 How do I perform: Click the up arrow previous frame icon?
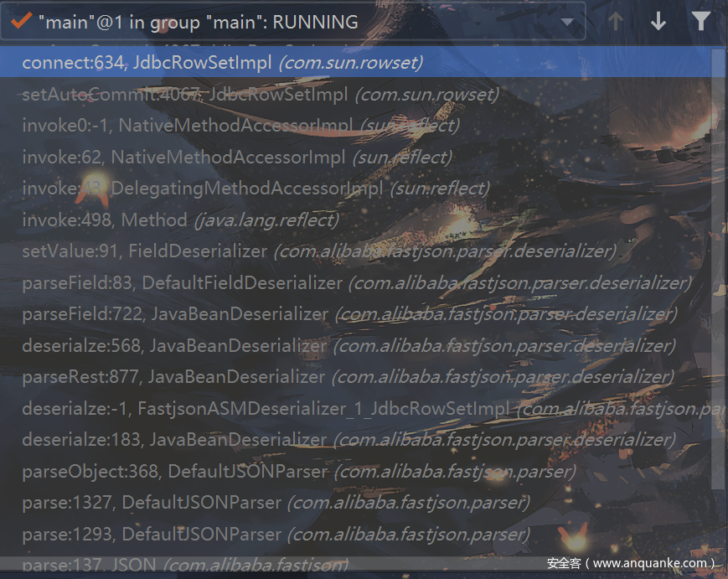click(615, 21)
